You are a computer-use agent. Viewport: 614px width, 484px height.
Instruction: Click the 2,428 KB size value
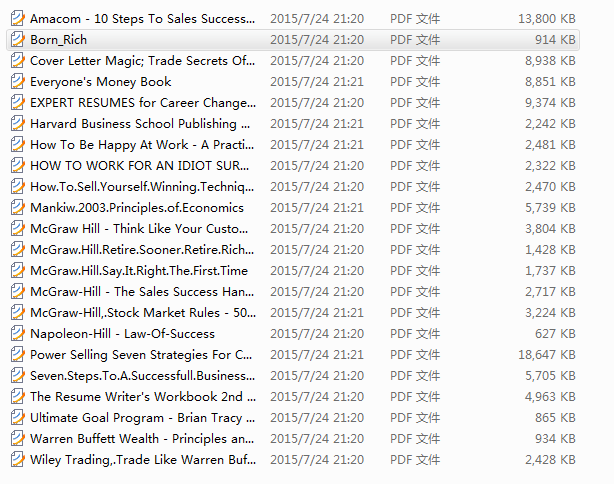(x=551, y=460)
